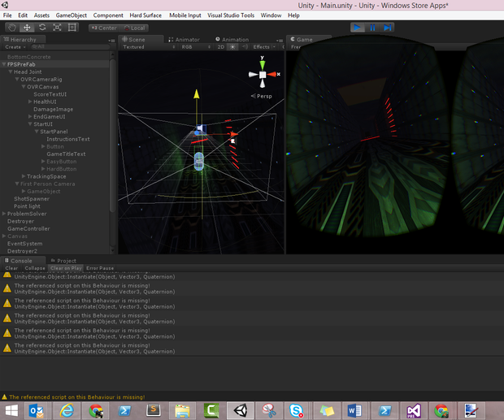Open the File menu
This screenshot has height=420, width=504.
tap(7, 15)
